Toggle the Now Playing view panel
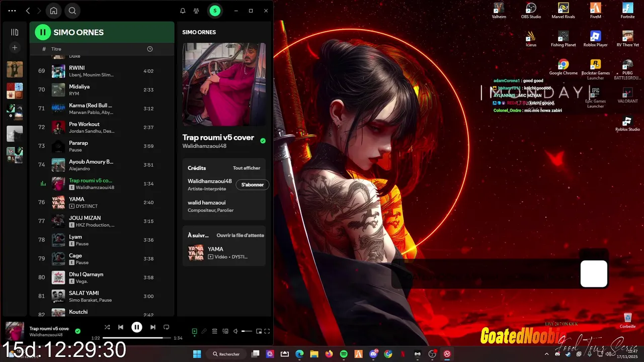This screenshot has width=644, height=362. [194, 331]
